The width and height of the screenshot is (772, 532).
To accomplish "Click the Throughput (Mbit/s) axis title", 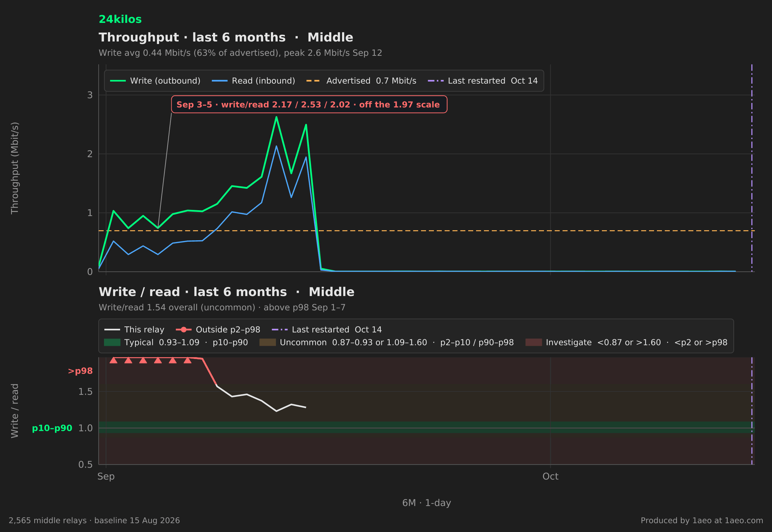I will pos(15,168).
